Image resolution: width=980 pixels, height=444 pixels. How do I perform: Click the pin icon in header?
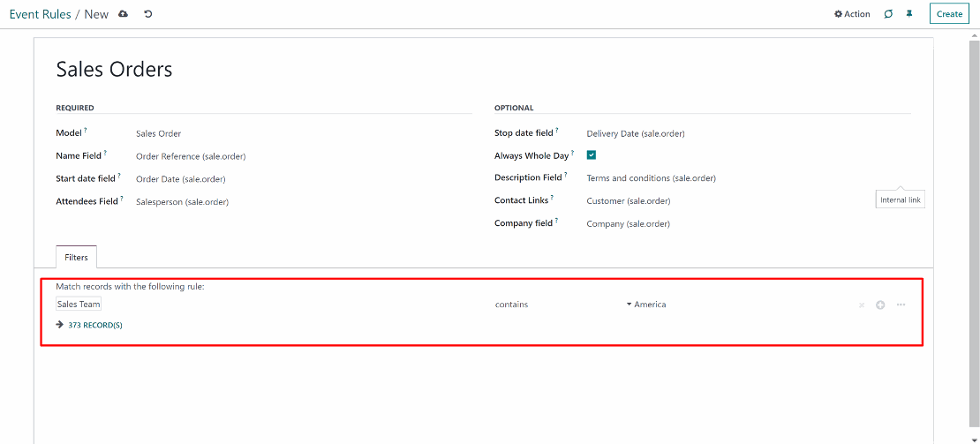tap(909, 14)
